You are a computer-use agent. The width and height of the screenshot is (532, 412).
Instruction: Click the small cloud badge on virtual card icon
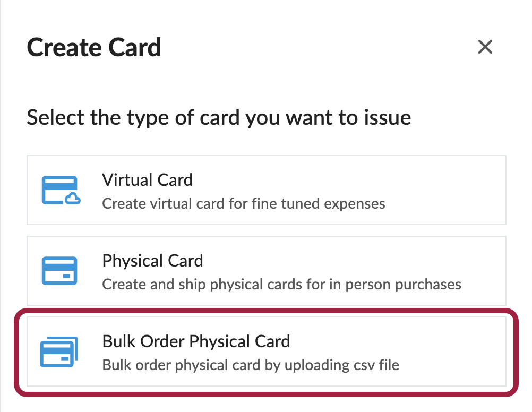[x=73, y=199]
